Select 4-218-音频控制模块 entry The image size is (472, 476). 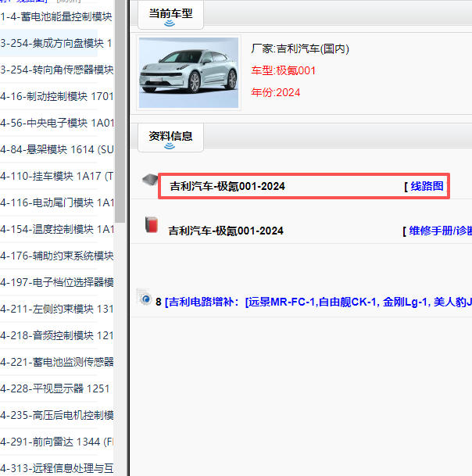tap(57, 335)
